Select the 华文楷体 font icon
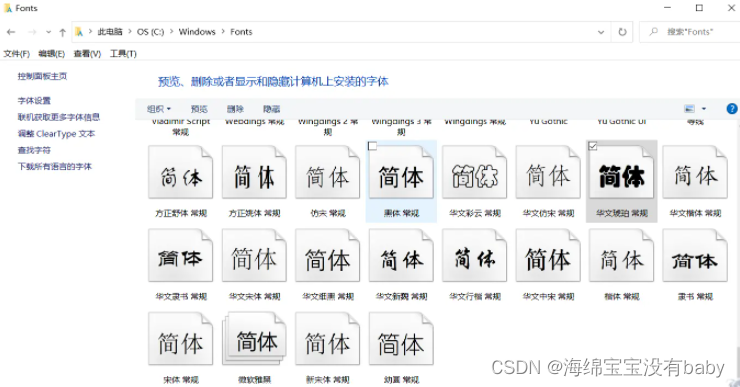Screen dimensions: 740x387 (x=695, y=172)
